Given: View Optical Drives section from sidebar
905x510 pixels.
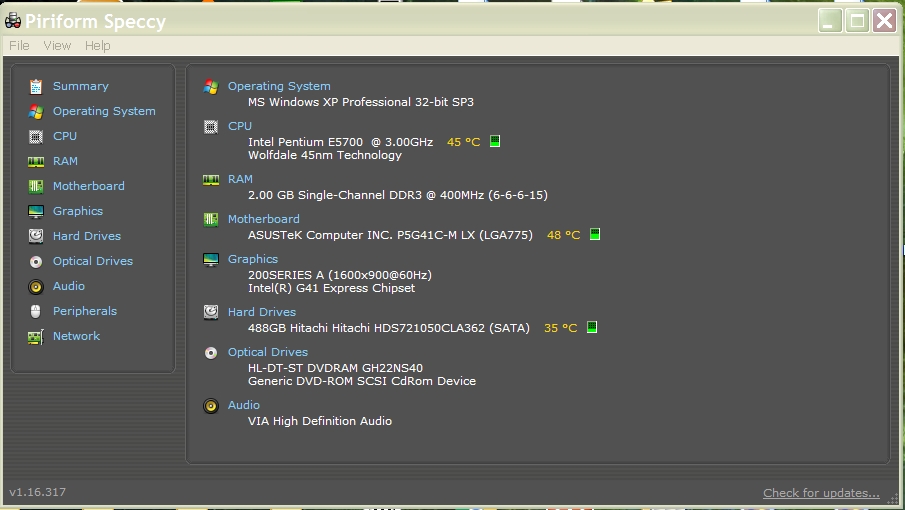Looking at the screenshot, I should 93,261.
